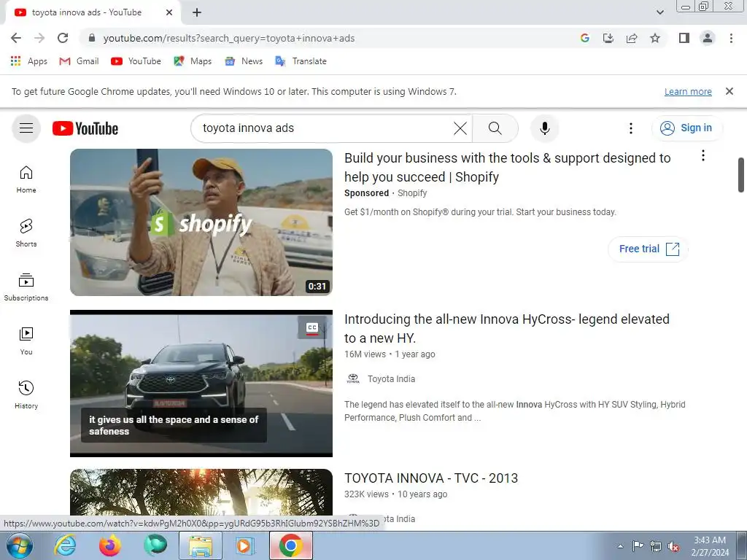Open the TOYOTA INNOVA TVC 2013 thumbnail
The height and width of the screenshot is (560, 747).
[201, 492]
